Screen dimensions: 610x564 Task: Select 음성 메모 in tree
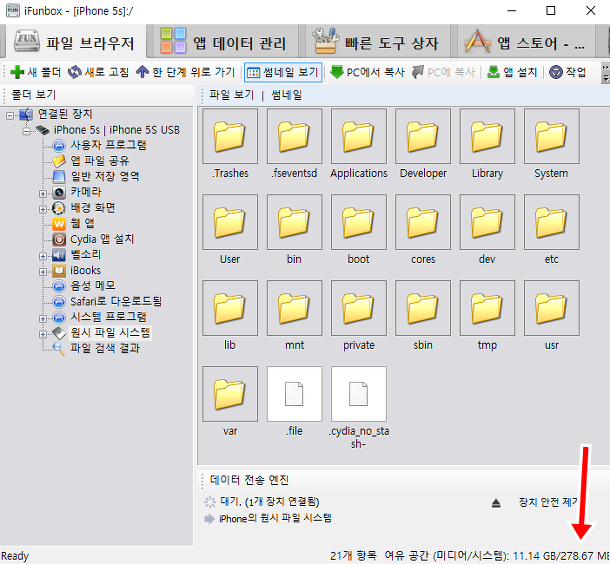click(x=93, y=286)
